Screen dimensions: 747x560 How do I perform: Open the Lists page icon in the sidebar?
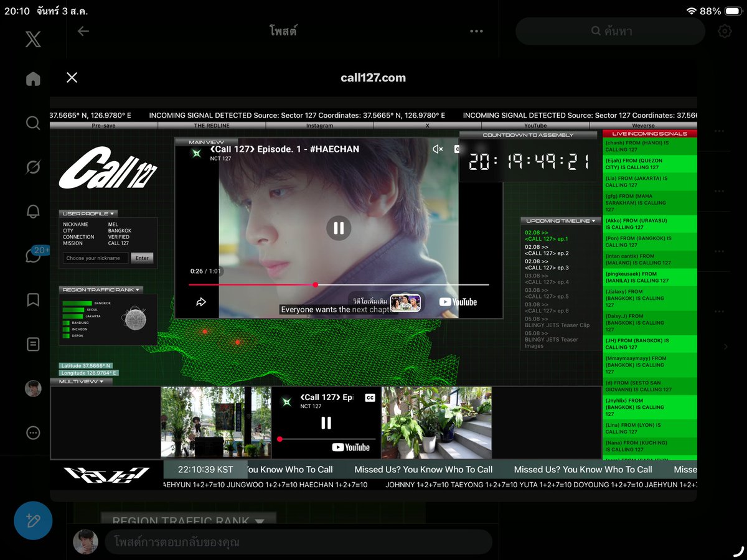tap(33, 344)
